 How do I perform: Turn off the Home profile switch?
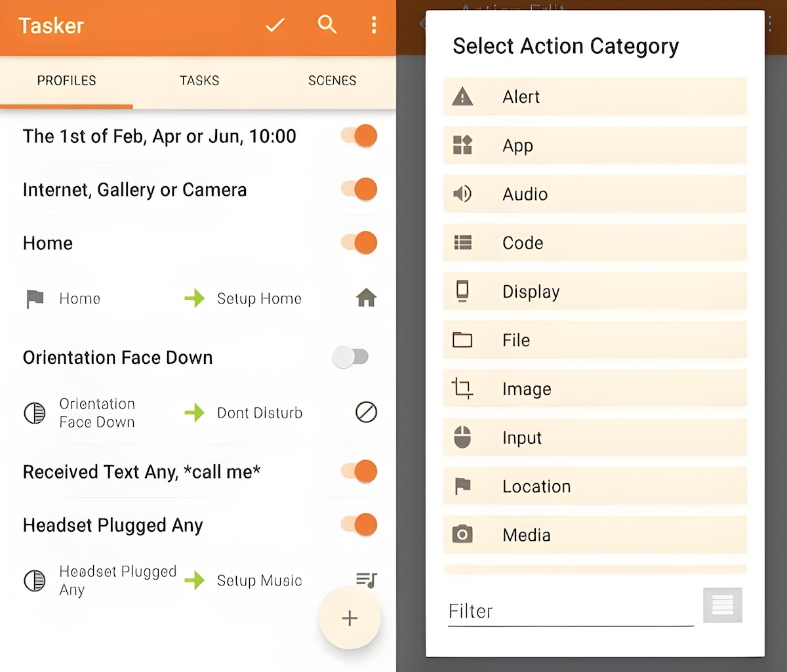359,243
